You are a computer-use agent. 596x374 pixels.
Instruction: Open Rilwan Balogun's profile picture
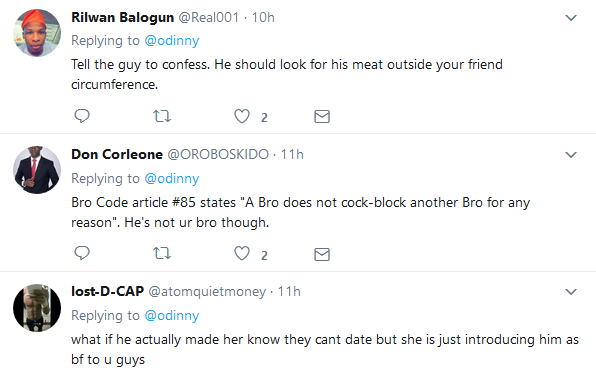[37, 33]
